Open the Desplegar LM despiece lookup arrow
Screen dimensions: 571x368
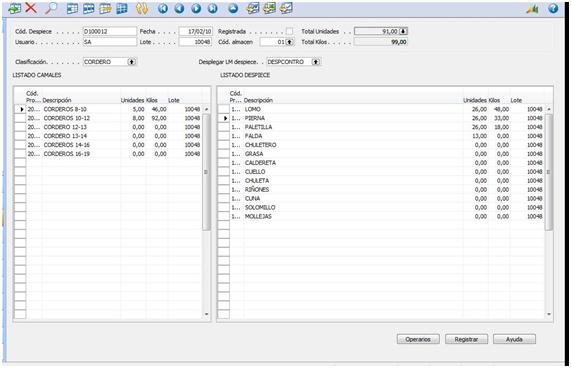(316, 62)
